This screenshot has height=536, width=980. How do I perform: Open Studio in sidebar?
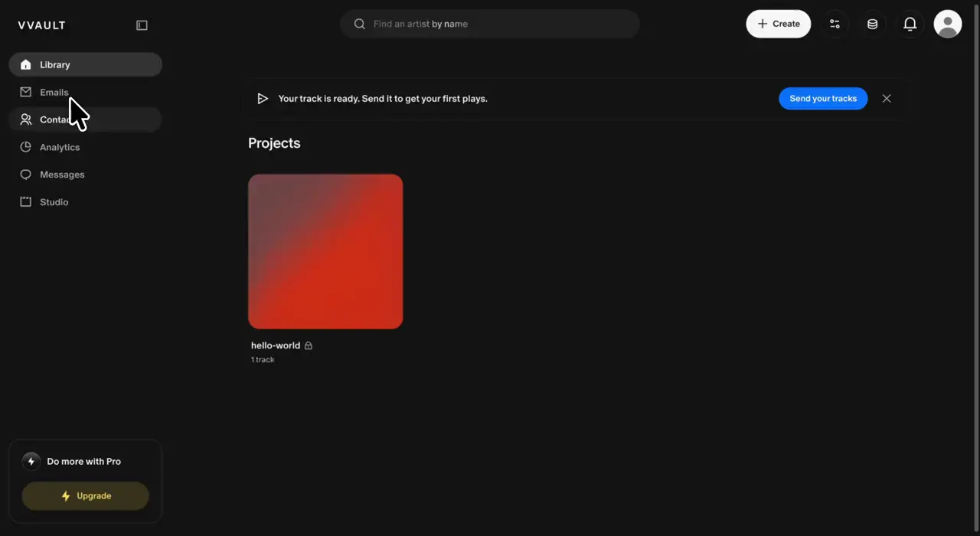point(85,202)
